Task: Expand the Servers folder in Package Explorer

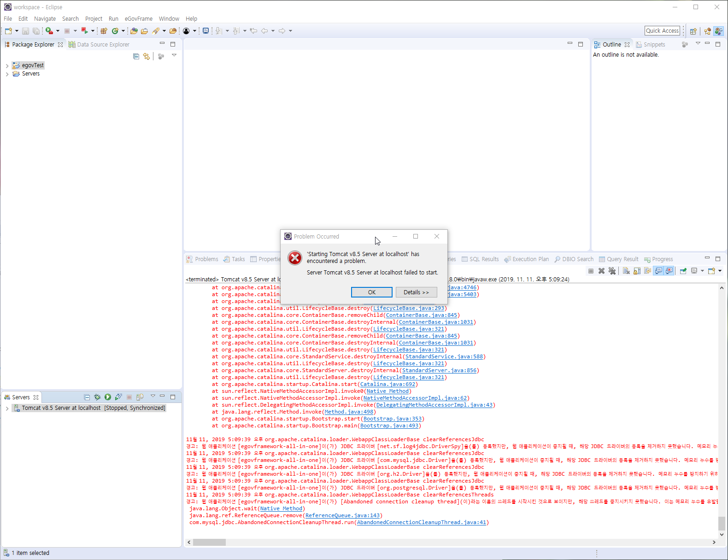Action: click(x=7, y=74)
